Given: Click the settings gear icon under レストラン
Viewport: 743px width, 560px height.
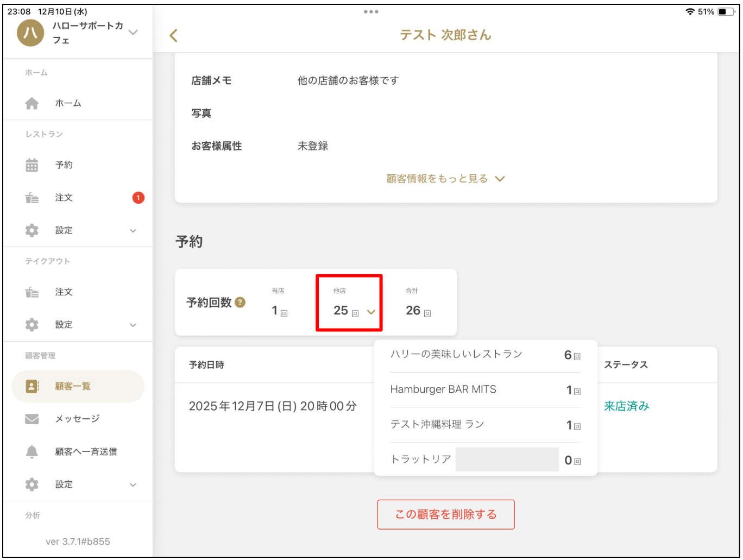Looking at the screenshot, I should [x=32, y=230].
